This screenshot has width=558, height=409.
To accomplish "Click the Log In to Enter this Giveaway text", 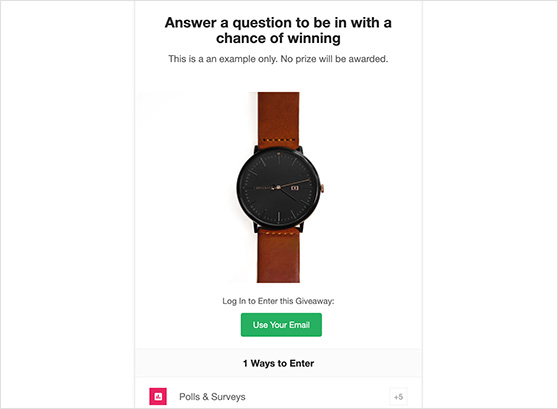I will pos(278,301).
